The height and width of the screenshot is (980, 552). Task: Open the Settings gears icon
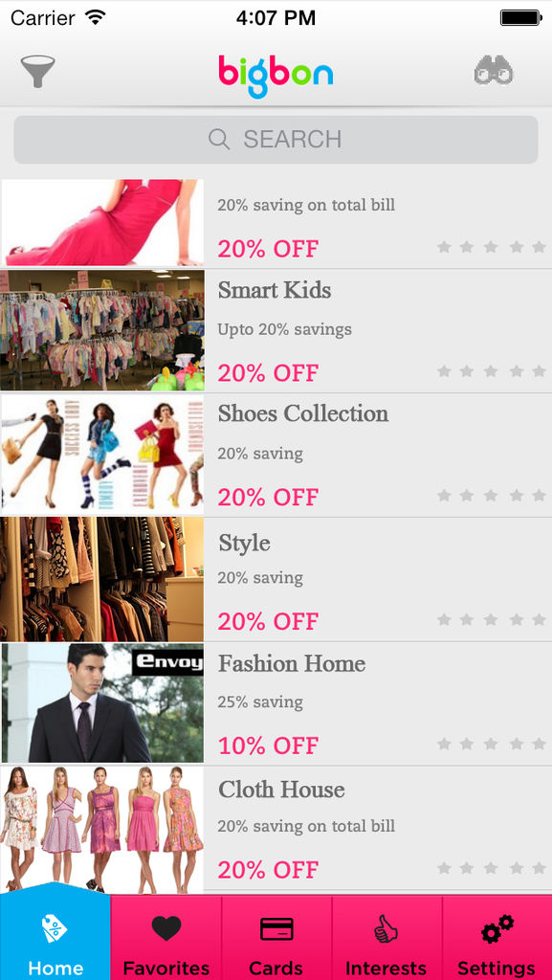(497, 928)
